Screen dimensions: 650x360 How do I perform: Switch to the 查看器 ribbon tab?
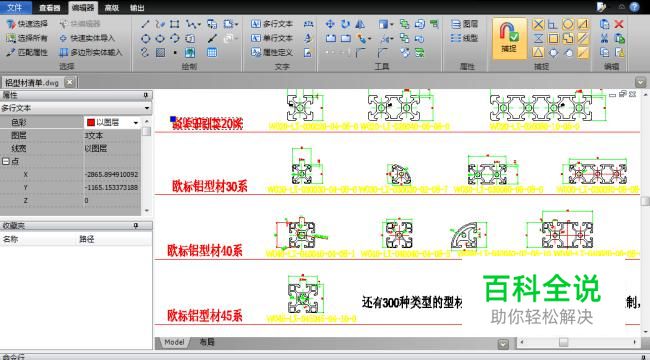tap(49, 8)
